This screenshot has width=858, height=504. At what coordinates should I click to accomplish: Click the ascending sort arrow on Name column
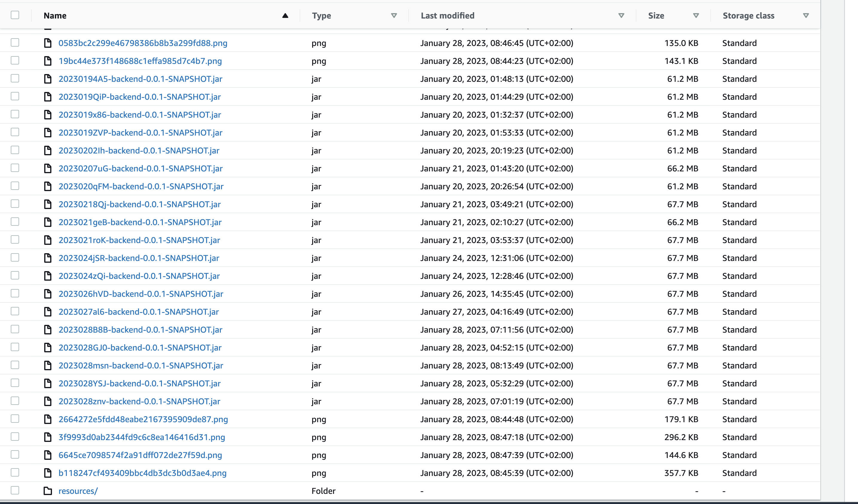285,15
